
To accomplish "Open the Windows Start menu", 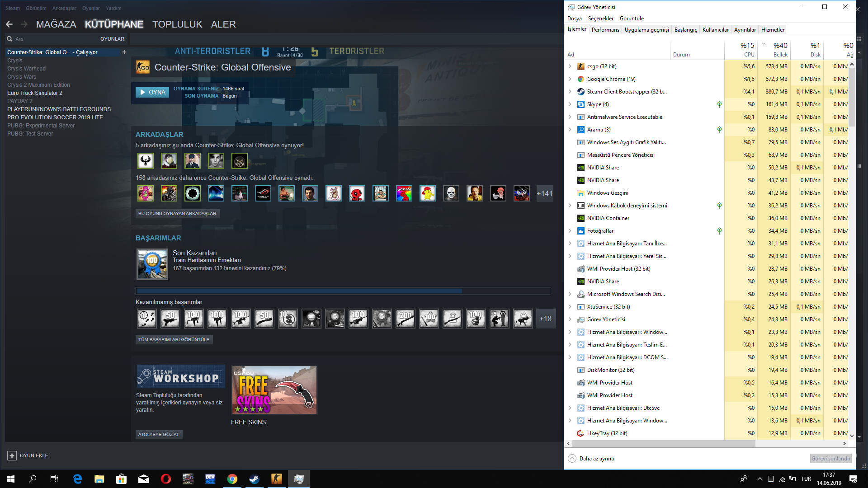I will (x=11, y=479).
